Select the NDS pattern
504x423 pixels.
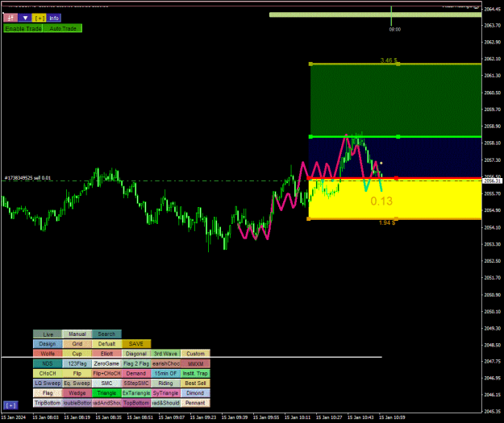click(48, 363)
